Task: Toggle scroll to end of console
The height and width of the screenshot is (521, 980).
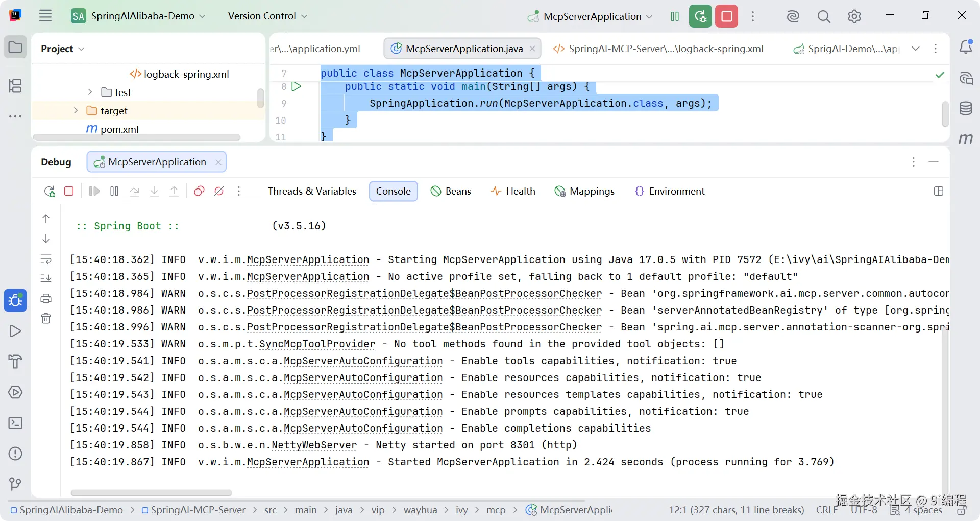Action: (x=46, y=278)
